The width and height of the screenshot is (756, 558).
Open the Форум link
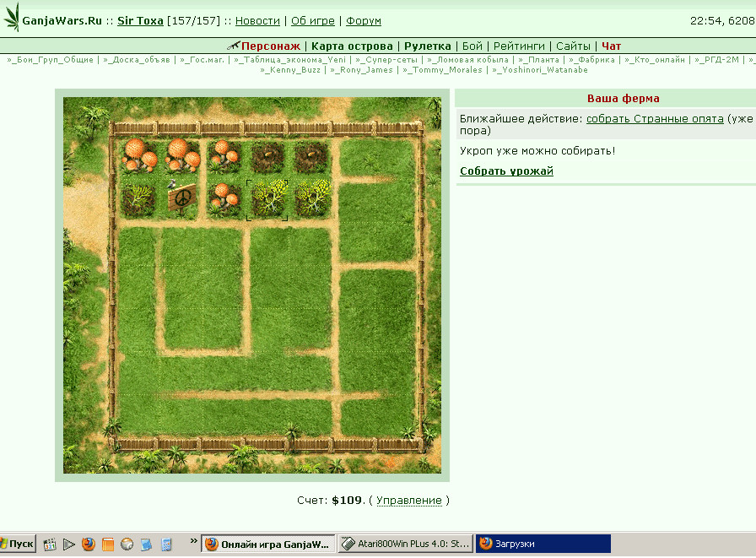[364, 21]
